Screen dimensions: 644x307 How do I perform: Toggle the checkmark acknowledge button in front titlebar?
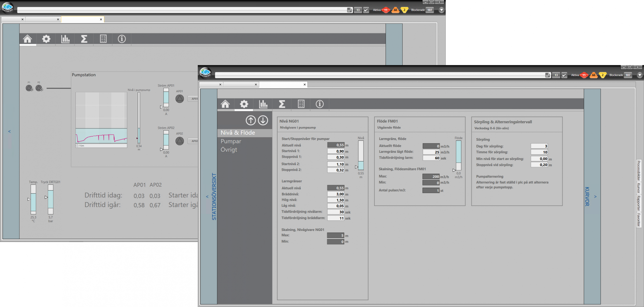click(564, 75)
